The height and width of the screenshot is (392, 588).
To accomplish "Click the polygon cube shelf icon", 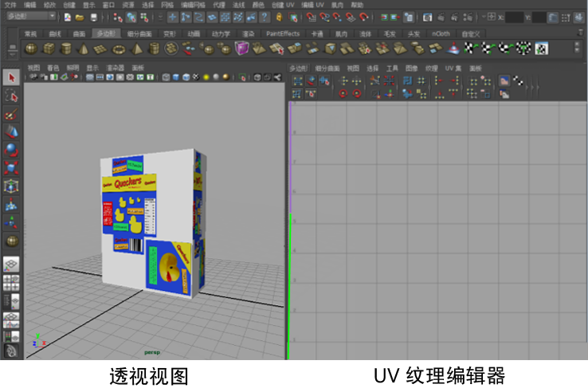I will point(48,49).
